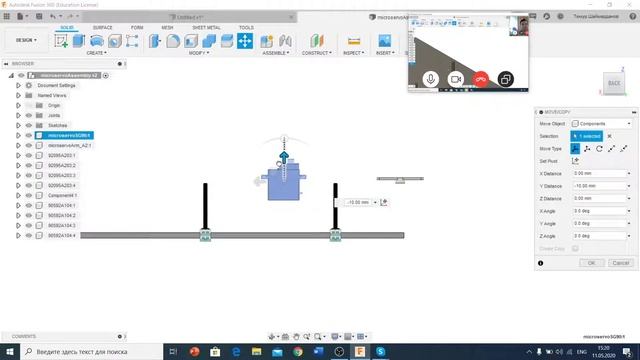640x360 pixels.
Task: Clear selection with X button
Action: pyautogui.click(x=609, y=136)
